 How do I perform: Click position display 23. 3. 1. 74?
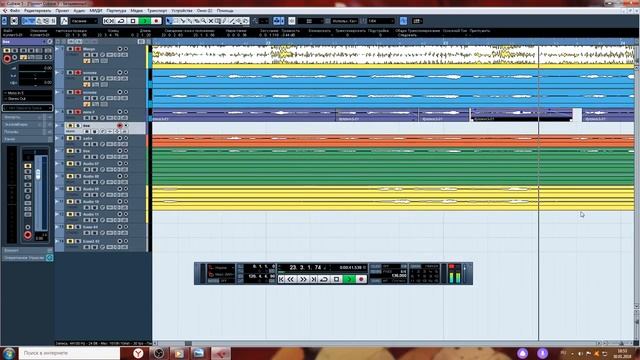click(x=305, y=267)
